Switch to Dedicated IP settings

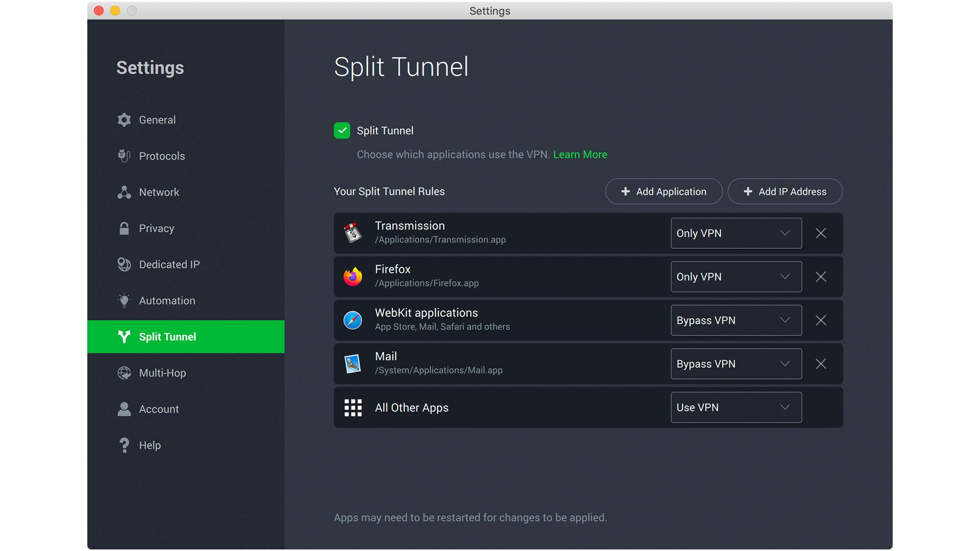coord(169,264)
